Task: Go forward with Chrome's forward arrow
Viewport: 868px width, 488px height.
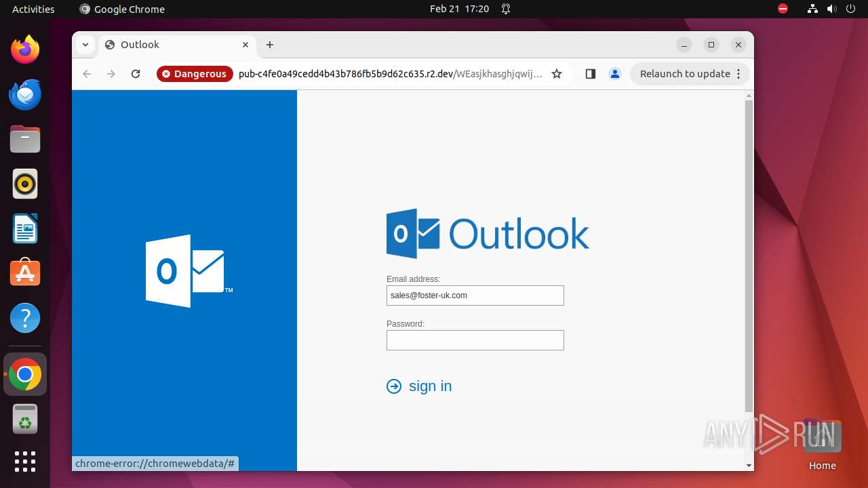Action: pos(111,74)
